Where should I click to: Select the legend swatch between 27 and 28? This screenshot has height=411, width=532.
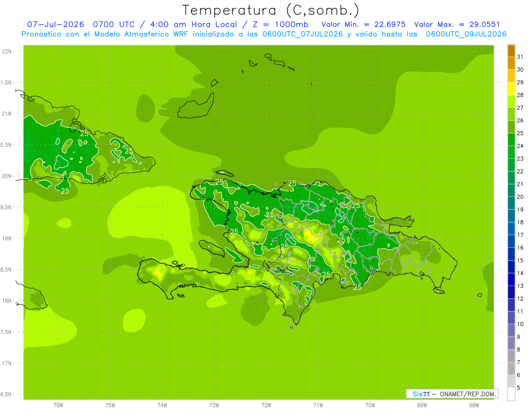[511, 102]
